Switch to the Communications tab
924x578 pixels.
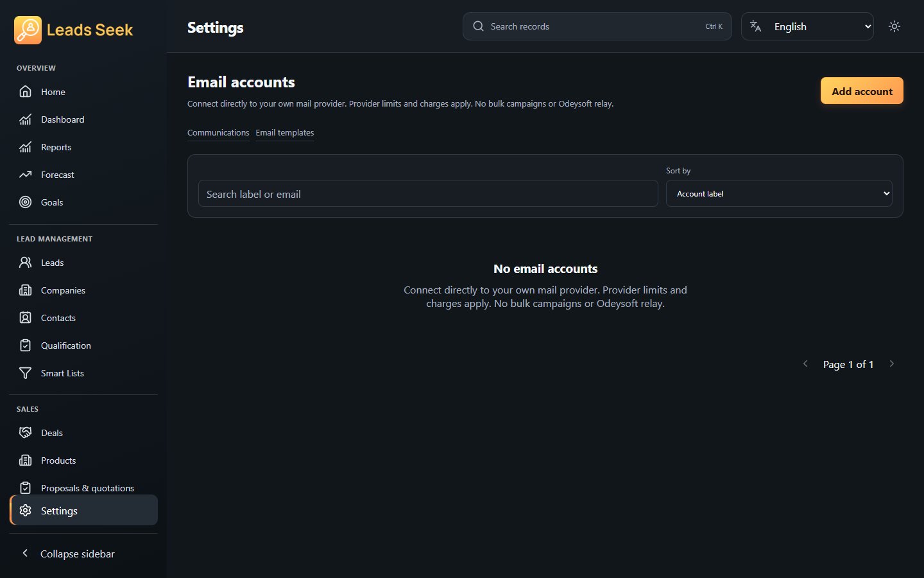pyautogui.click(x=218, y=132)
